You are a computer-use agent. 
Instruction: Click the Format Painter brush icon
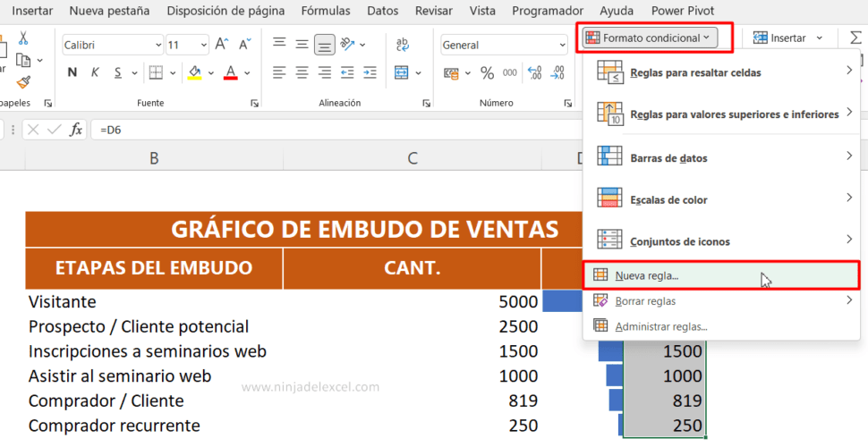[23, 82]
